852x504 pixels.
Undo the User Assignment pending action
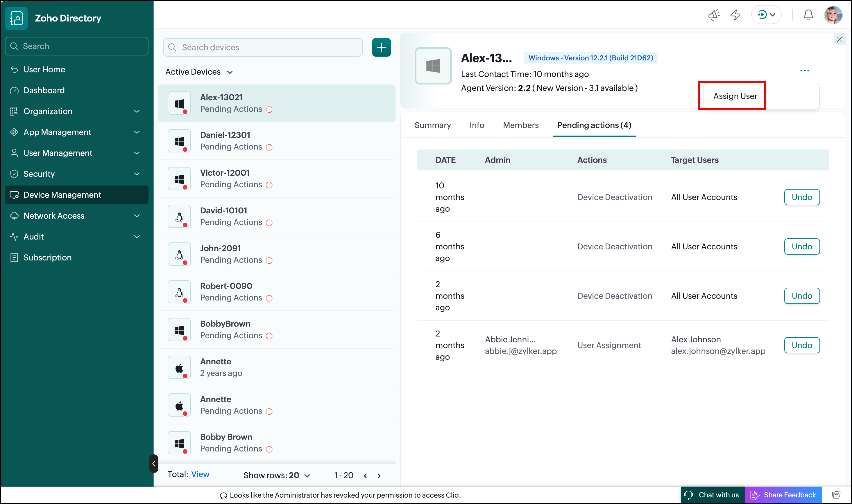pos(801,345)
